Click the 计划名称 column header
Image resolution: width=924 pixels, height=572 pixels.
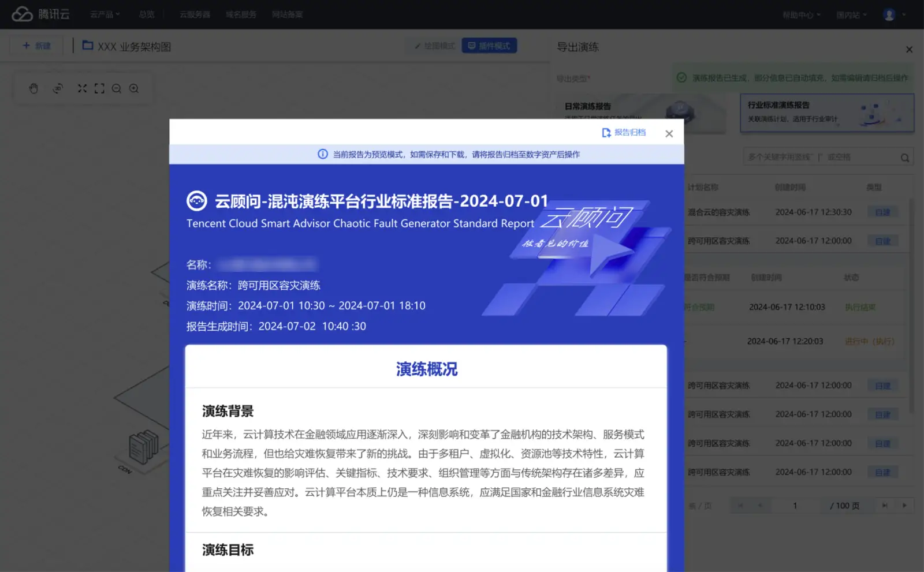click(703, 188)
